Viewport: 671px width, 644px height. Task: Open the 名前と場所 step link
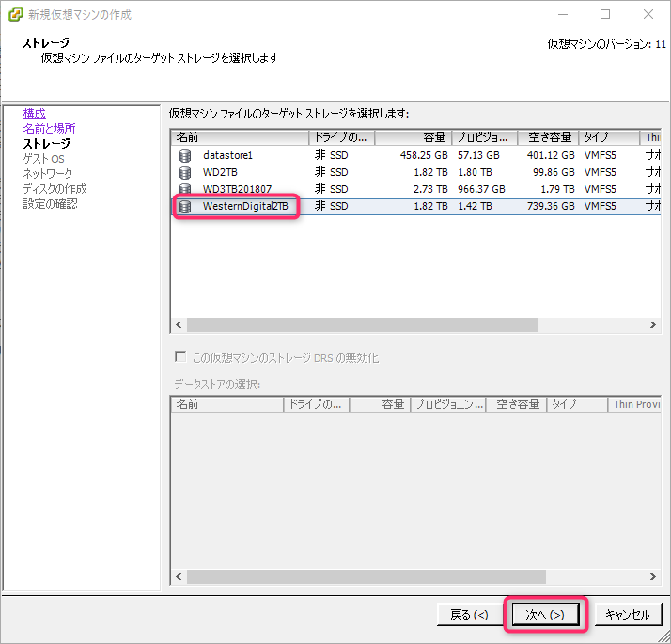pos(49,129)
